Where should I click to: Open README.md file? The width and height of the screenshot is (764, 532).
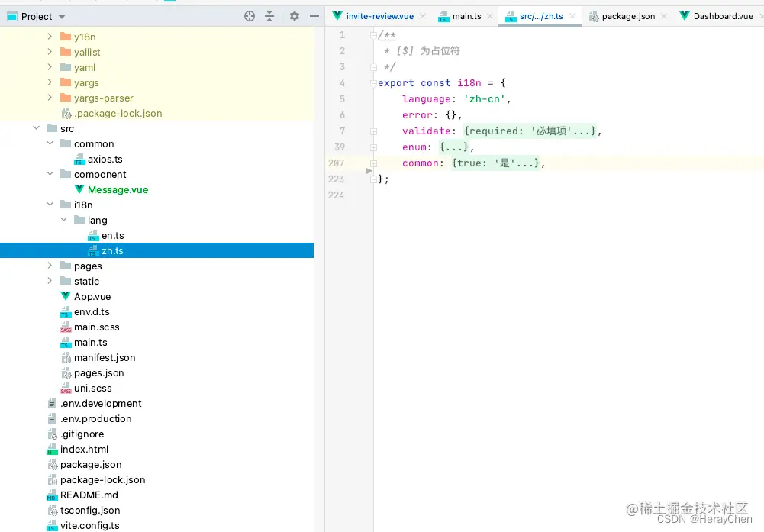(89, 495)
